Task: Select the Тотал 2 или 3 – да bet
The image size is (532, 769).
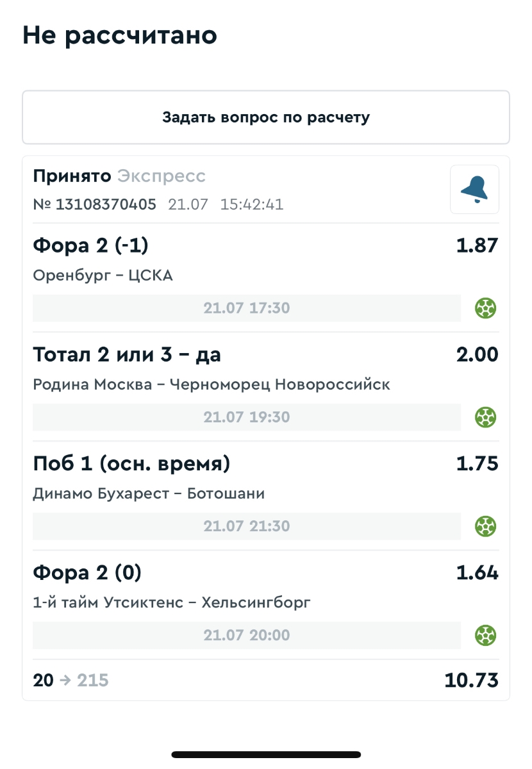Action: (x=127, y=354)
